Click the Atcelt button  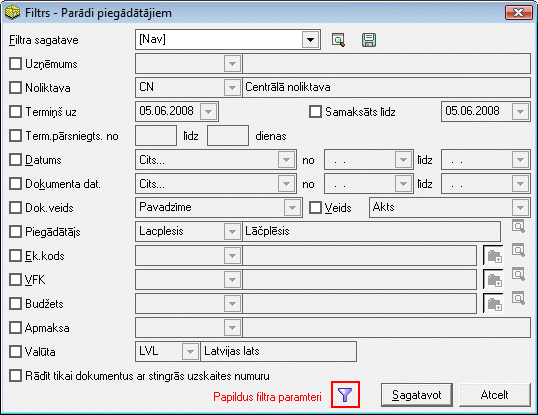click(x=494, y=395)
